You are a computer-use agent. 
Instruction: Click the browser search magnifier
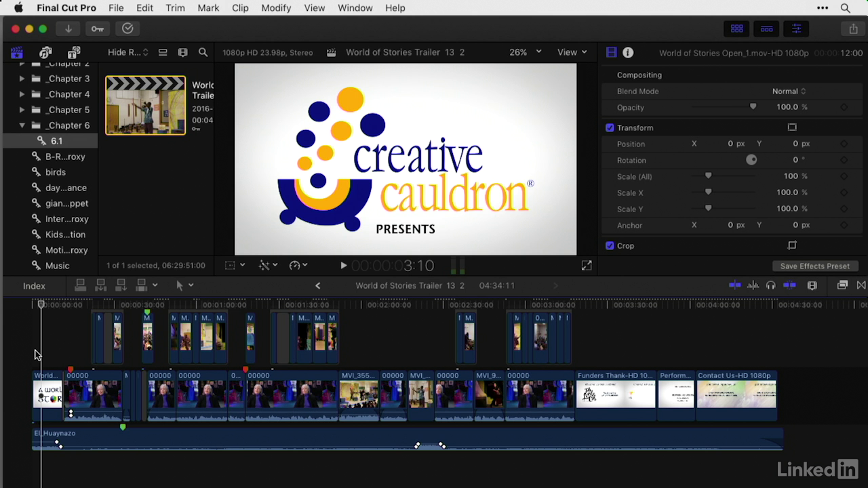click(x=203, y=52)
